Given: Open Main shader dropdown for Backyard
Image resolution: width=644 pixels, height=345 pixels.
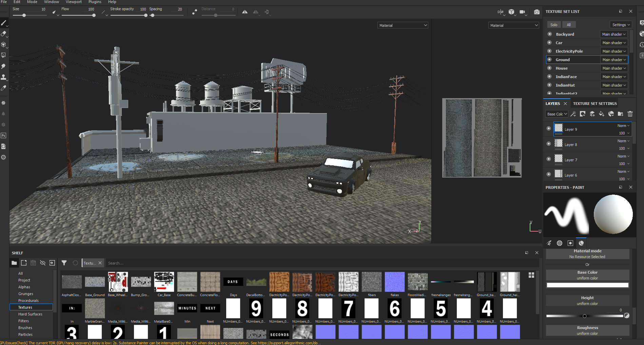Looking at the screenshot, I should coord(614,34).
